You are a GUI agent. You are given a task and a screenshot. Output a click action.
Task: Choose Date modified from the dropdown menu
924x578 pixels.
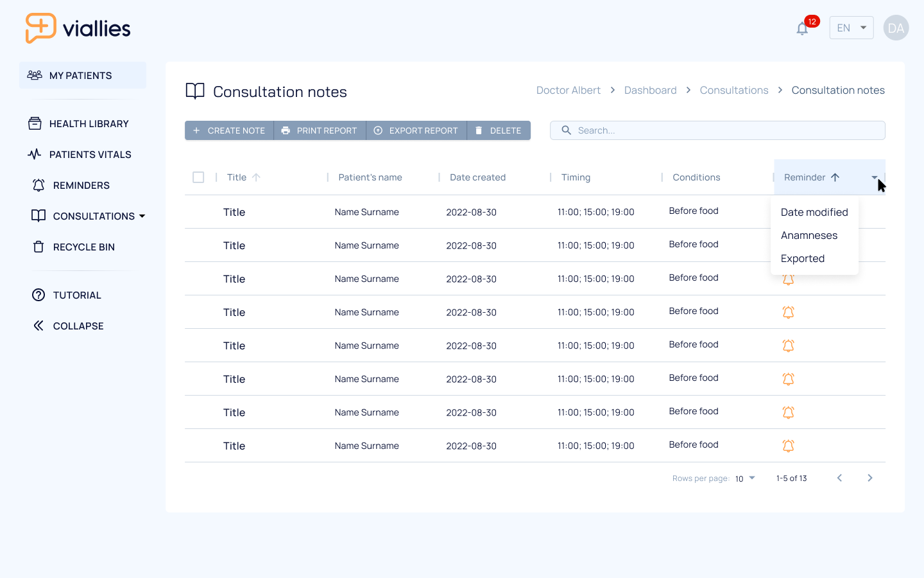[814, 212]
